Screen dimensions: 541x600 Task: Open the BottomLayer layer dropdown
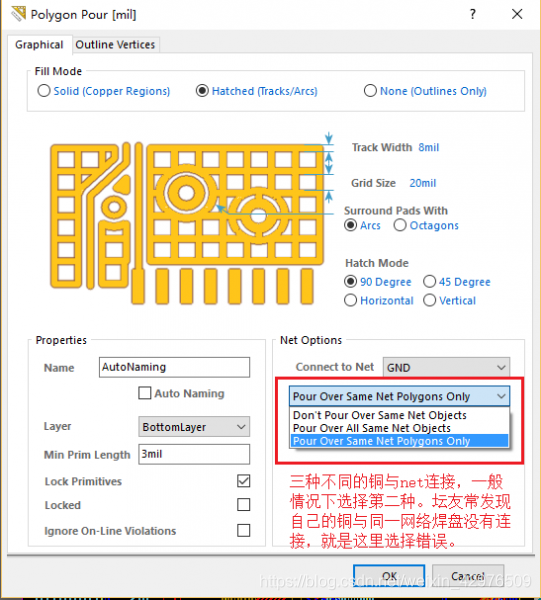(x=194, y=427)
